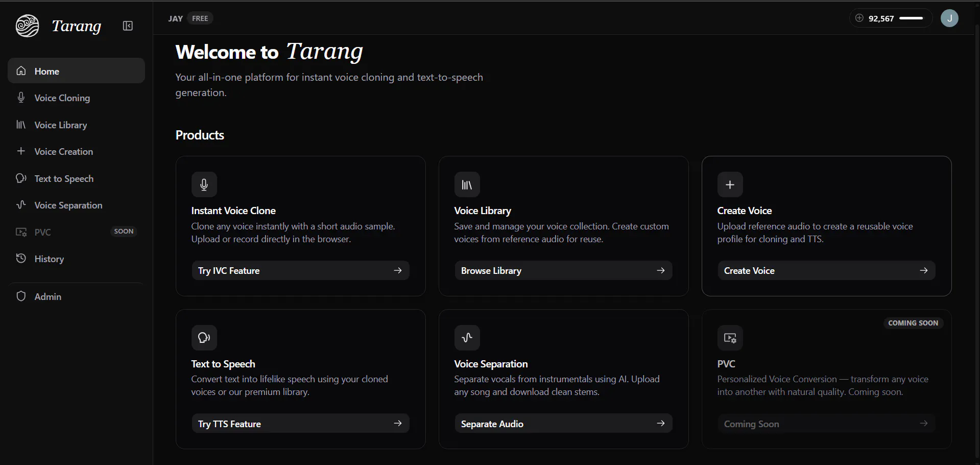Open Voice Creation from the sidebar
Viewport: 980px width, 465px height.
(76, 151)
